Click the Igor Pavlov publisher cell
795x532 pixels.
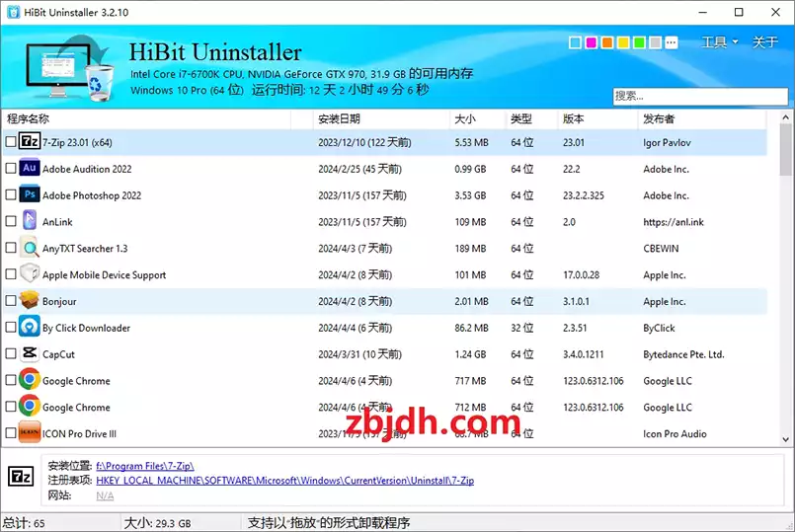click(x=667, y=142)
